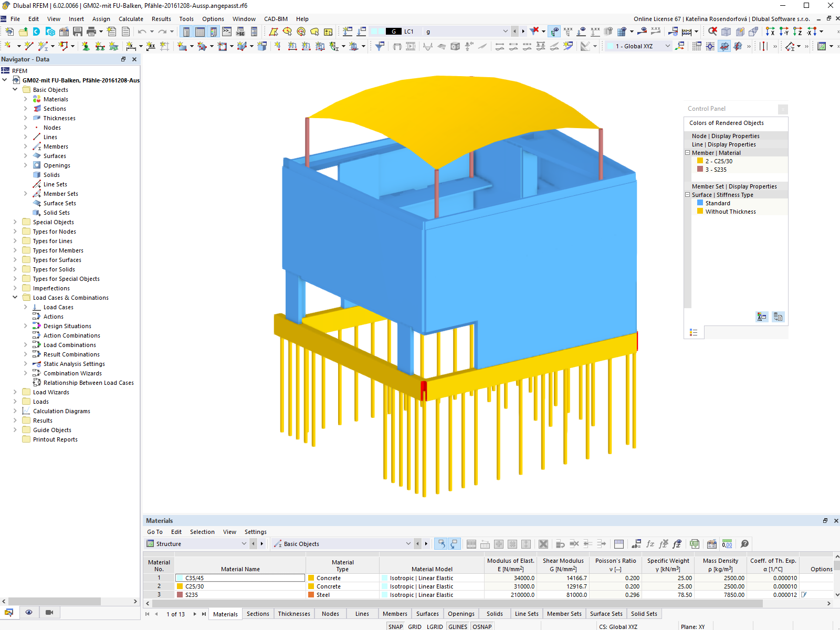Image resolution: width=840 pixels, height=630 pixels.
Task: Open the load case dropdown showing LC1
Action: 505,31
